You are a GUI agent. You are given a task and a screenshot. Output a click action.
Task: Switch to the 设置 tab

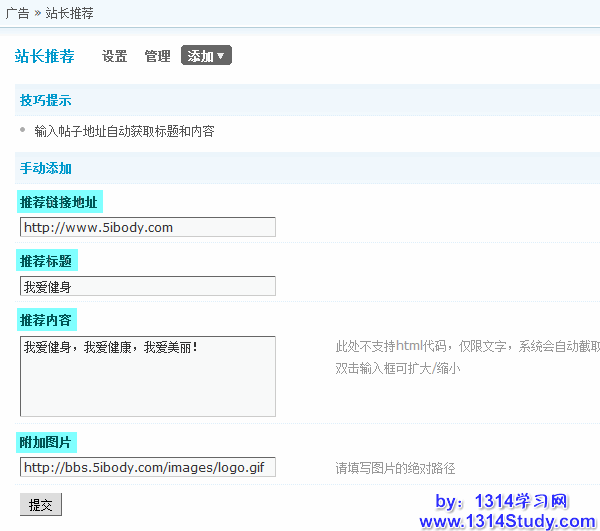(115, 57)
